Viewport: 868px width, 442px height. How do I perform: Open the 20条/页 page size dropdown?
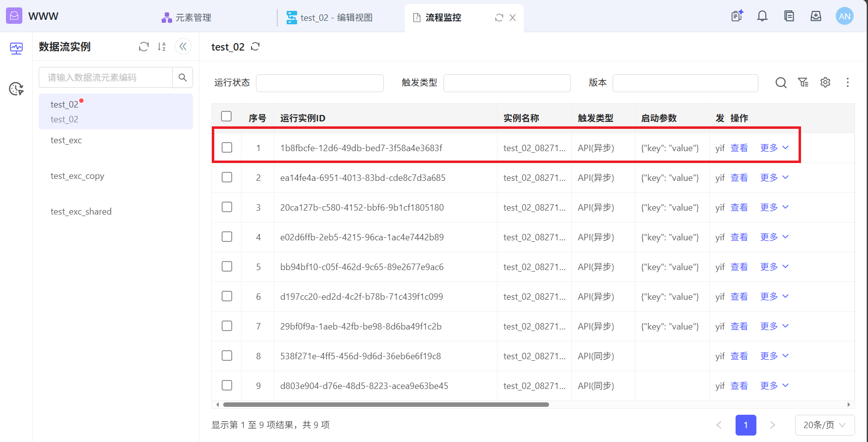pyautogui.click(x=824, y=425)
